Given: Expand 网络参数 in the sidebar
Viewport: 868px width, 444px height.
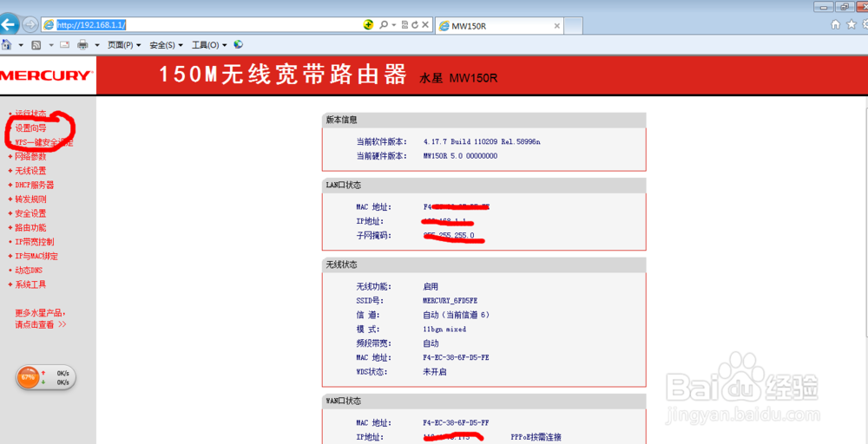Looking at the screenshot, I should [30, 156].
